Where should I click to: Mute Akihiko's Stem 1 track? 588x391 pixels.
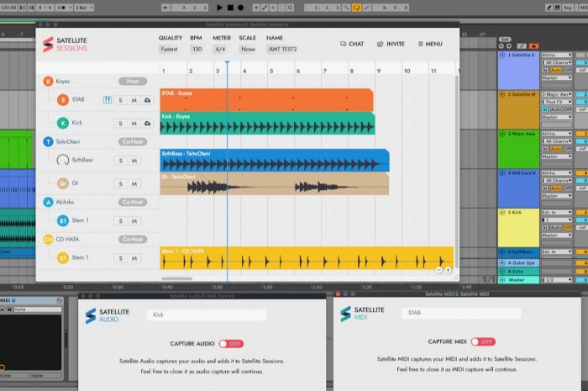pyautogui.click(x=134, y=221)
